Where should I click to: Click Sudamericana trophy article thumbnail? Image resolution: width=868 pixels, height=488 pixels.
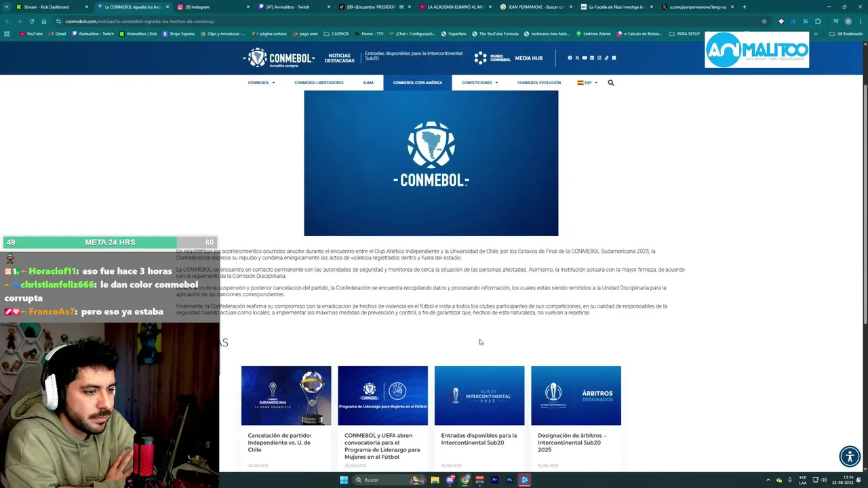[286, 396]
